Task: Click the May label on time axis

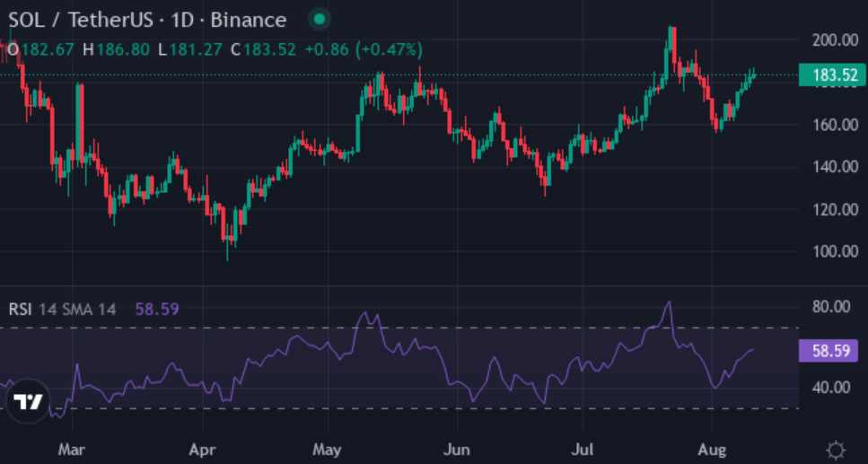Action: [328, 450]
